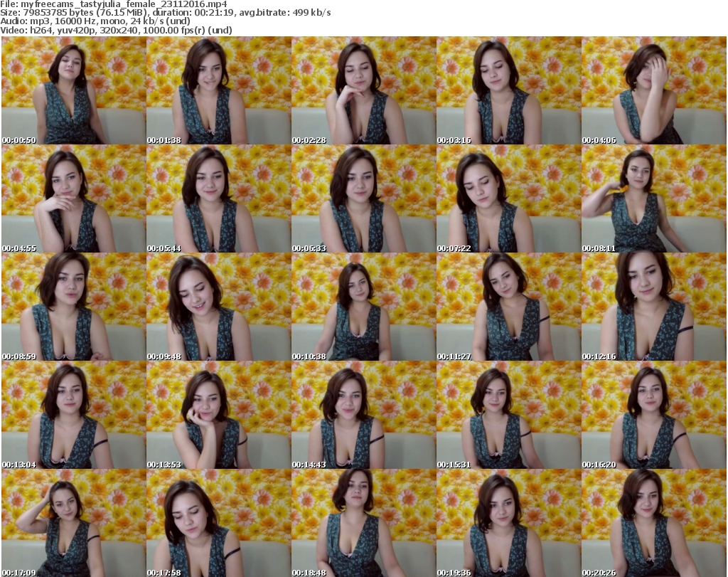Screen dimensions: 728x577
Task: Open the frame marked 00:01:38
Action: point(219,90)
